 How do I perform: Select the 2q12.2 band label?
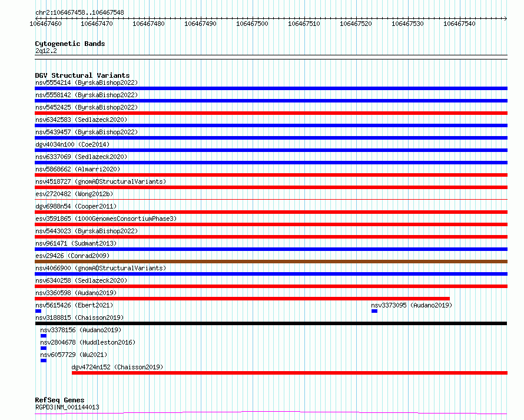pyautogui.click(x=46, y=51)
